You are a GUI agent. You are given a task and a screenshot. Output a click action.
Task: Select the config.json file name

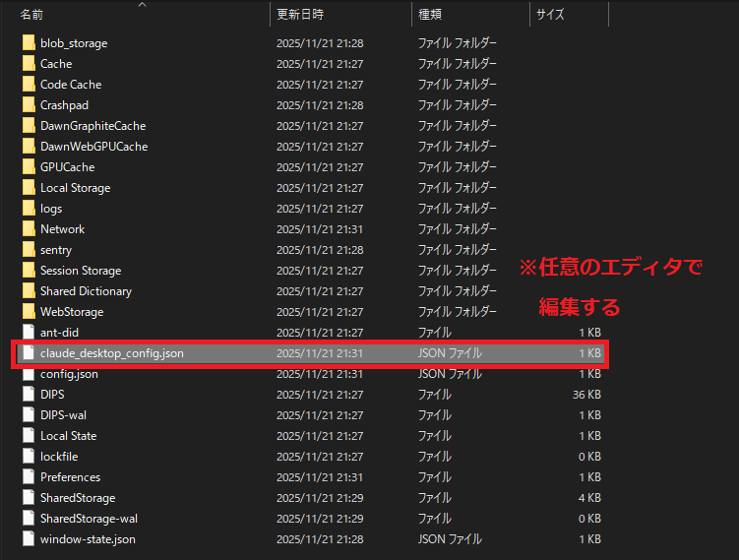(69, 374)
